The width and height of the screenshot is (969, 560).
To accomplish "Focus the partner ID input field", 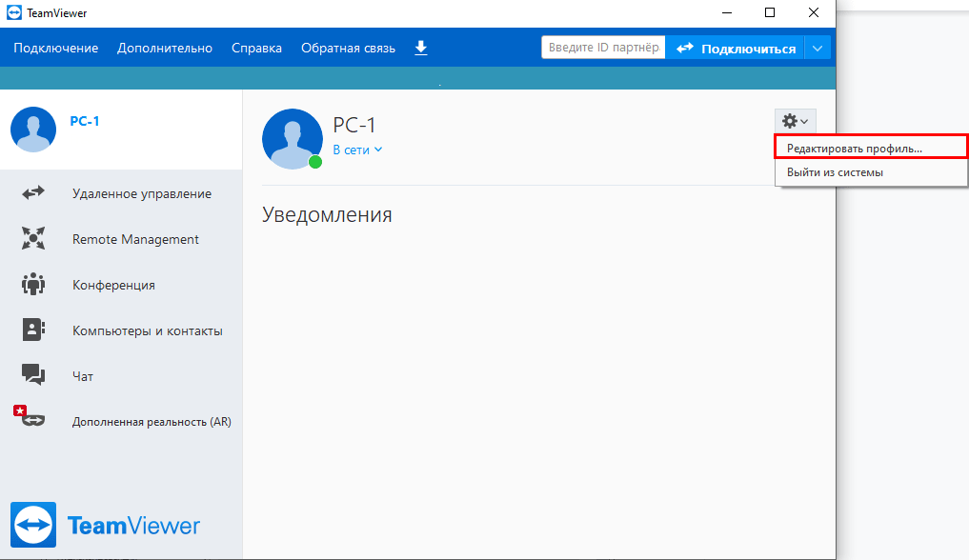I will click(603, 48).
